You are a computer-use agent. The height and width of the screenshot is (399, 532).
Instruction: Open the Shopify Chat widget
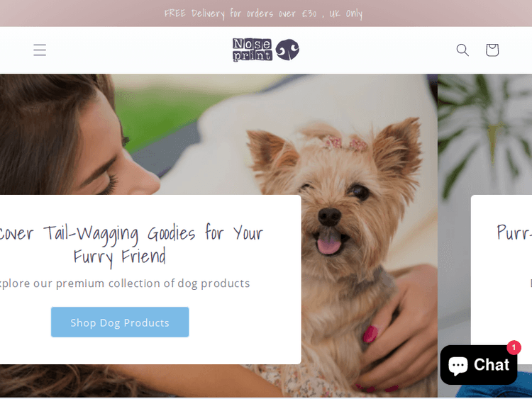point(479,365)
